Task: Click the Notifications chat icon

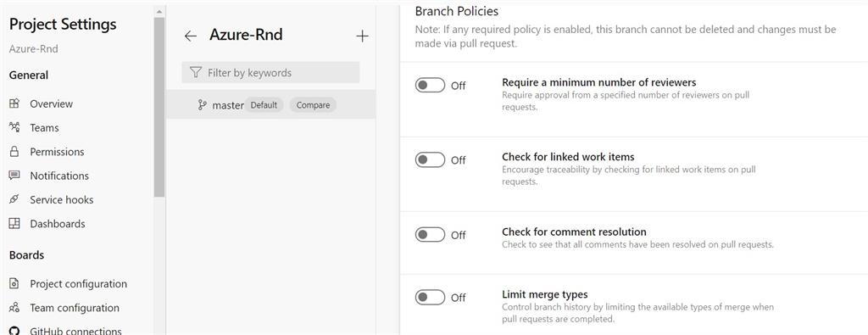Action: tap(14, 176)
